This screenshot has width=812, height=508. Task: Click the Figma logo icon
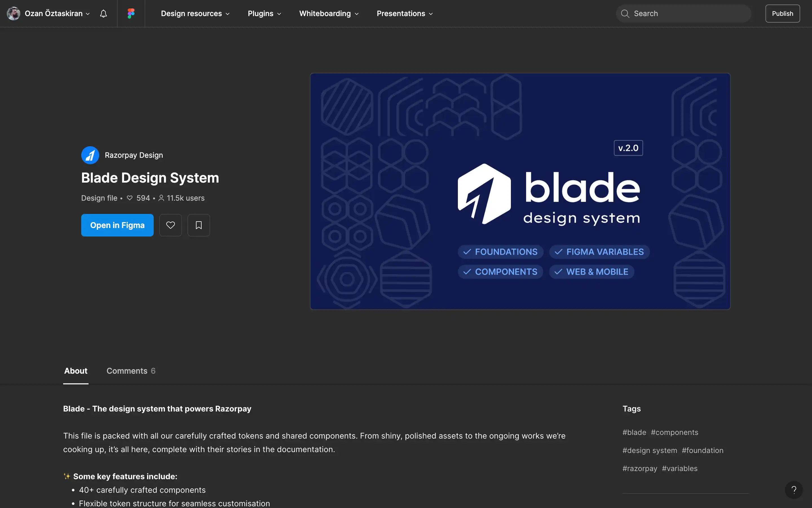pyautogui.click(x=131, y=14)
